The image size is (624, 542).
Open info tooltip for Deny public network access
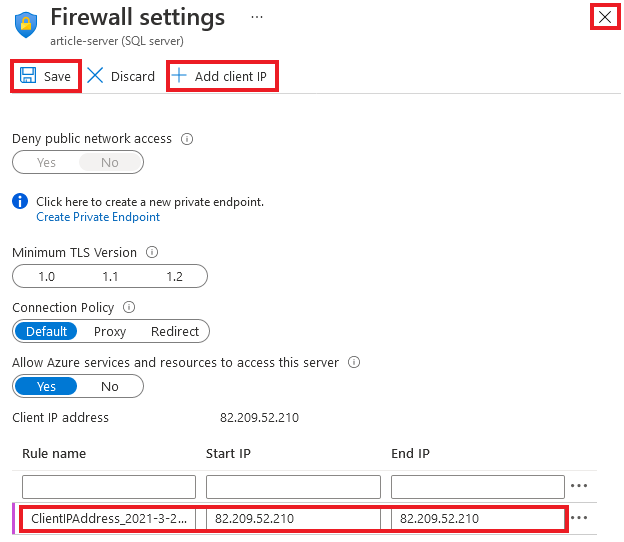pyautogui.click(x=187, y=139)
